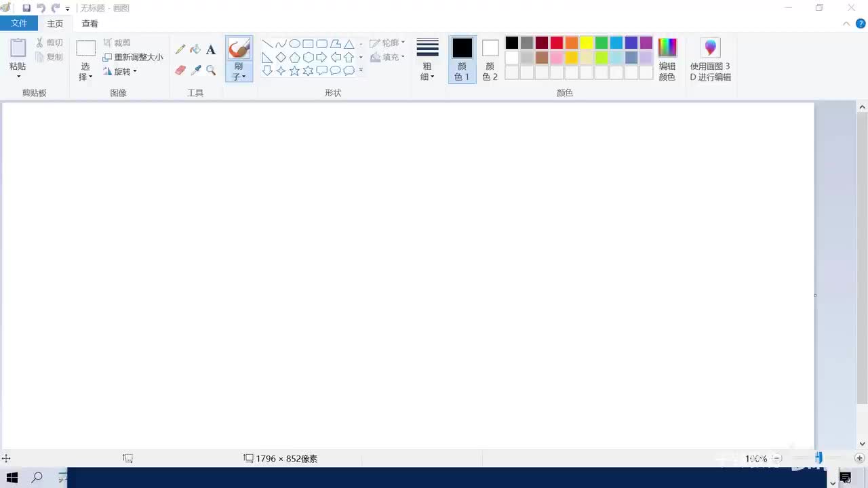868x488 pixels.
Task: Open the 粘贴 dropdown arrow
Action: (18, 76)
